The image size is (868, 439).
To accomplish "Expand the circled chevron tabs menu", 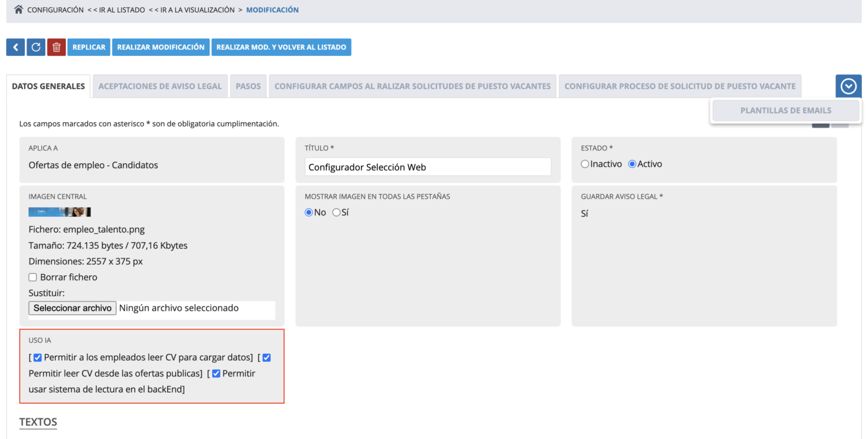I will (848, 86).
